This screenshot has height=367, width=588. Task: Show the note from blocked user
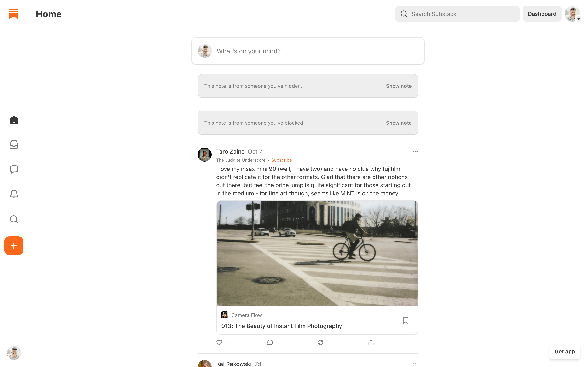399,123
